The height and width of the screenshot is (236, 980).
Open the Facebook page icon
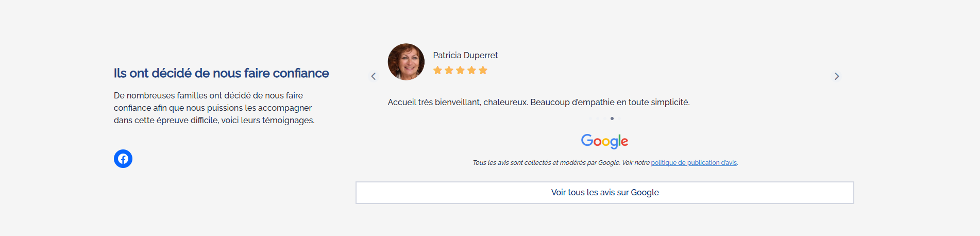(x=123, y=159)
